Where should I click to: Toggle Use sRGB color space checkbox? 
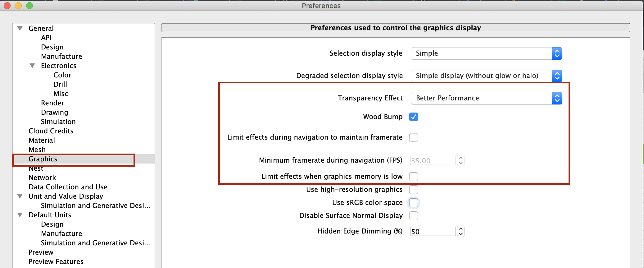pos(414,203)
